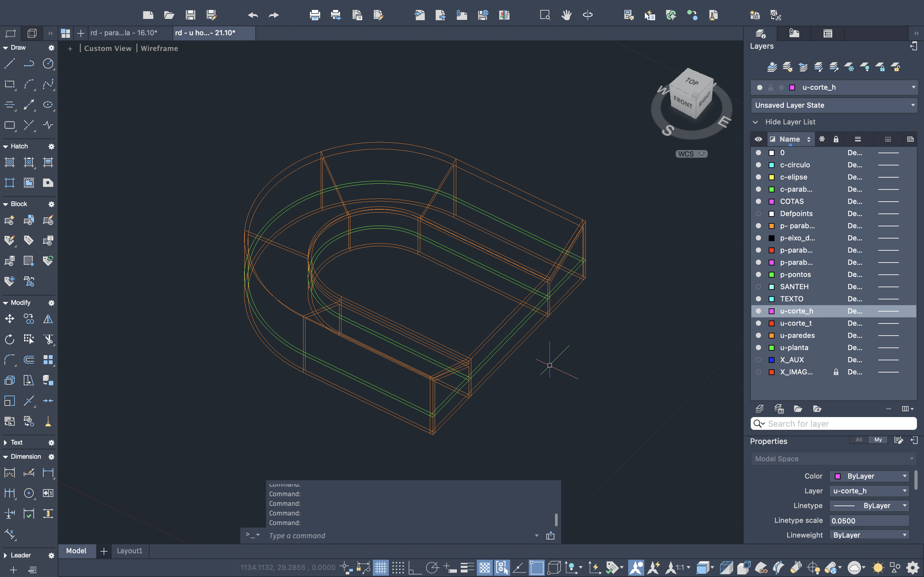Switch to the Layout1 tab
Image resolution: width=924 pixels, height=577 pixels.
[129, 551]
